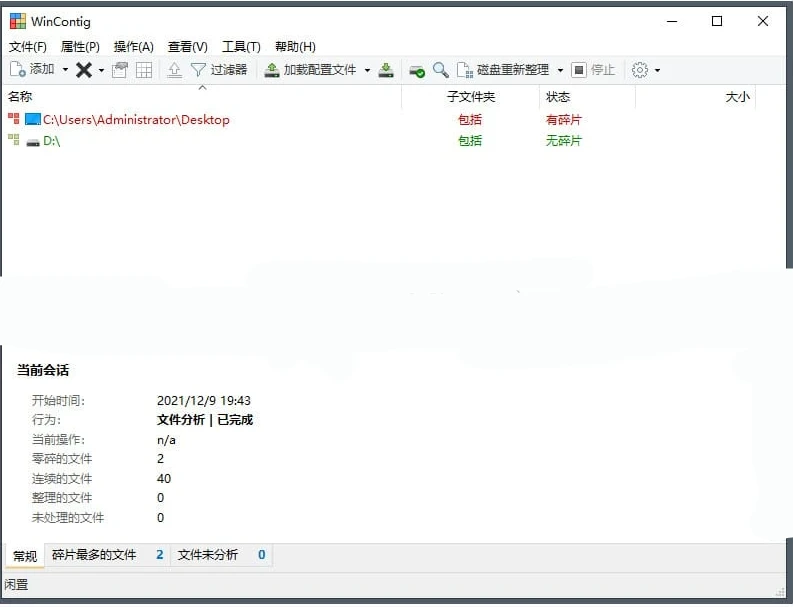The height and width of the screenshot is (607, 793).
Task: Click the resize grip in status bar corner
Action: [780, 590]
